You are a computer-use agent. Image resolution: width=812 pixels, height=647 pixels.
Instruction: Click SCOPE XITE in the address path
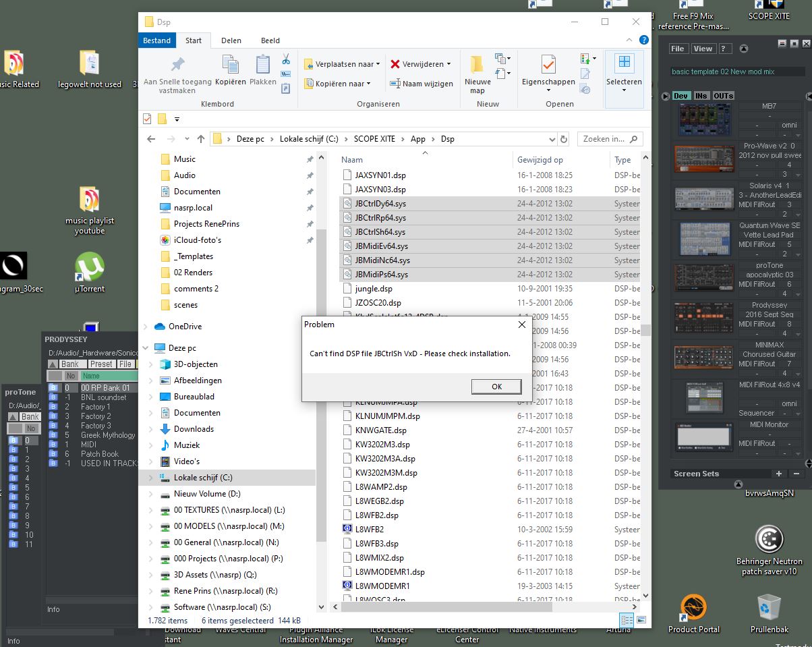[374, 139]
